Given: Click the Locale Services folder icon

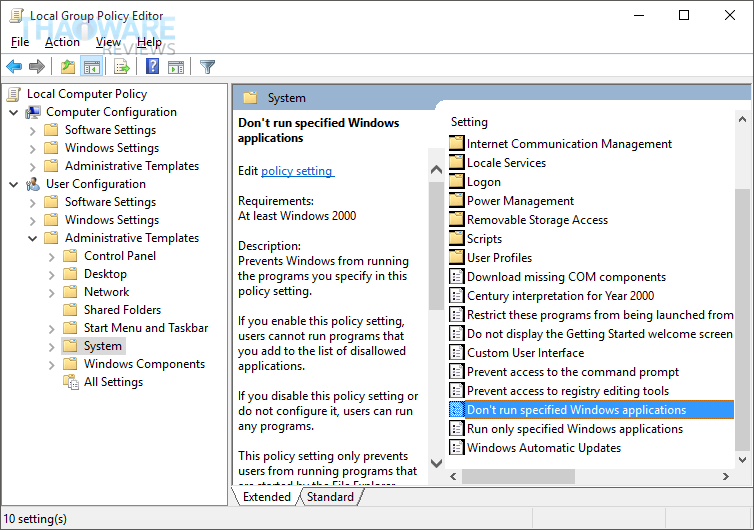Looking at the screenshot, I should coord(456,163).
